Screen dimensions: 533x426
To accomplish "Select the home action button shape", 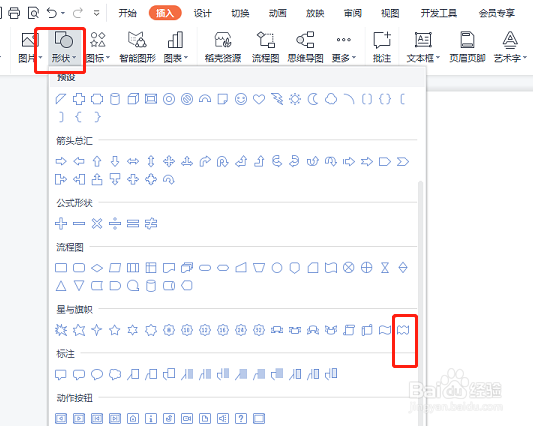I will (133, 419).
